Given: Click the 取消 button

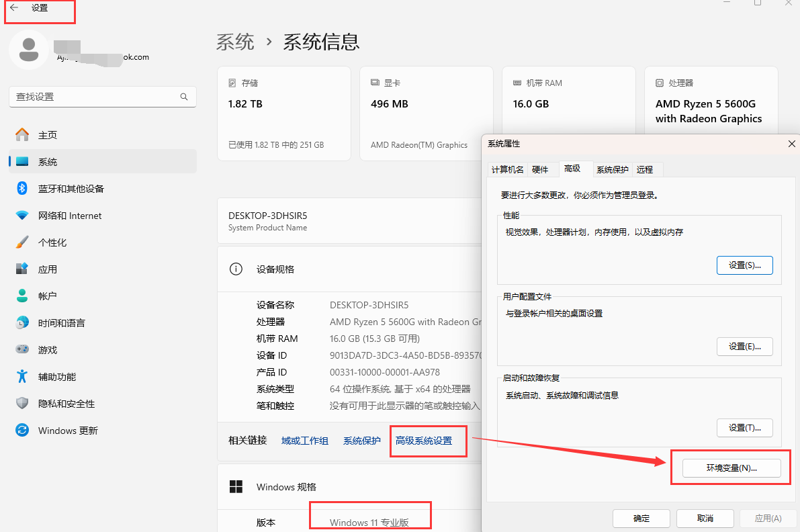Looking at the screenshot, I should tap(705, 518).
